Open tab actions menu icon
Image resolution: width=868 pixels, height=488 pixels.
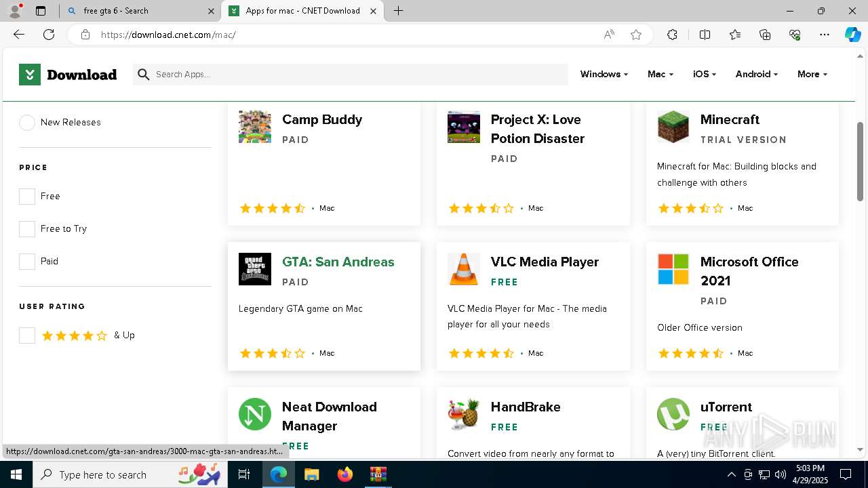(x=41, y=11)
